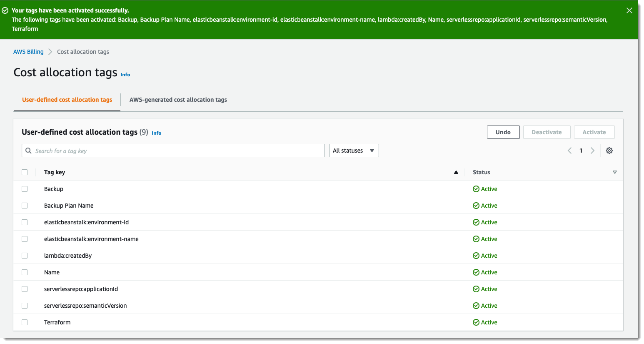This screenshot has width=644, height=344.
Task: Check the Name tag checkbox
Action: coord(25,272)
